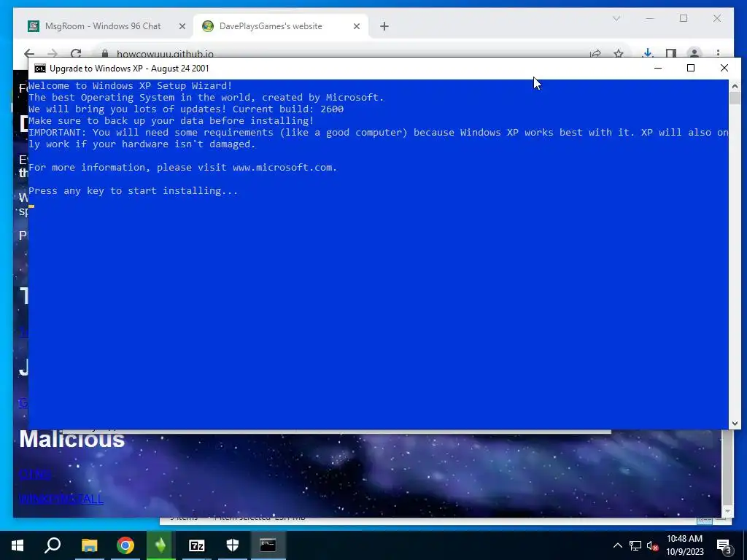Close the Chrome window
747x560 pixels.
(717, 18)
